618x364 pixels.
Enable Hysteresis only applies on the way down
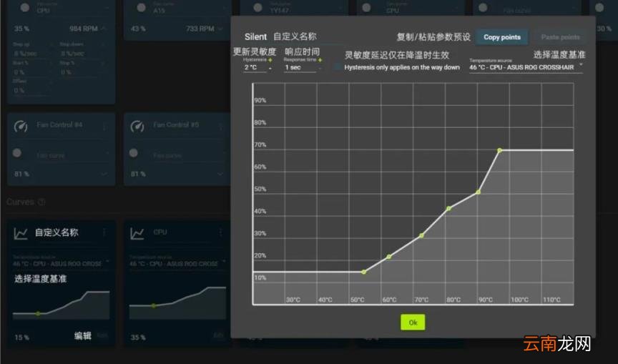click(337, 67)
